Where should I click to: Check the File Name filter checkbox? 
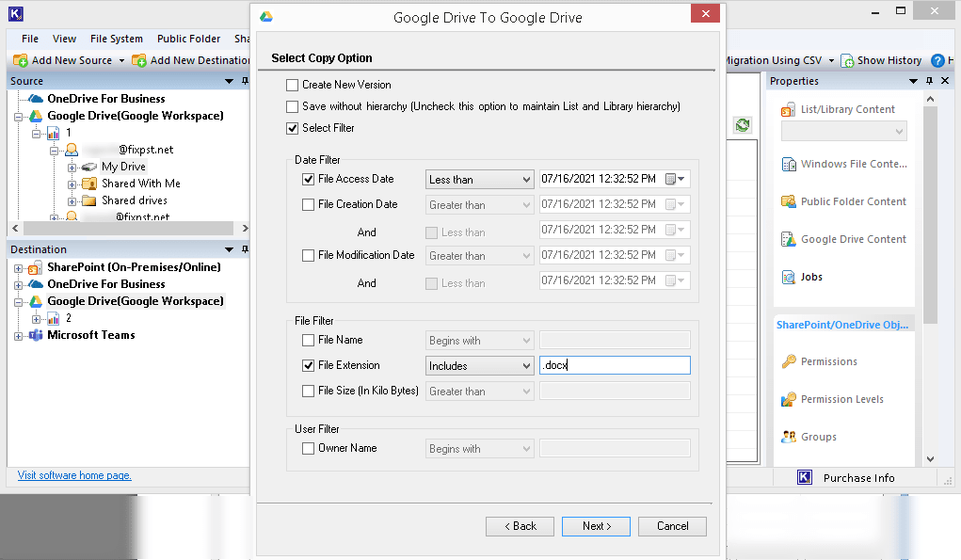click(309, 340)
